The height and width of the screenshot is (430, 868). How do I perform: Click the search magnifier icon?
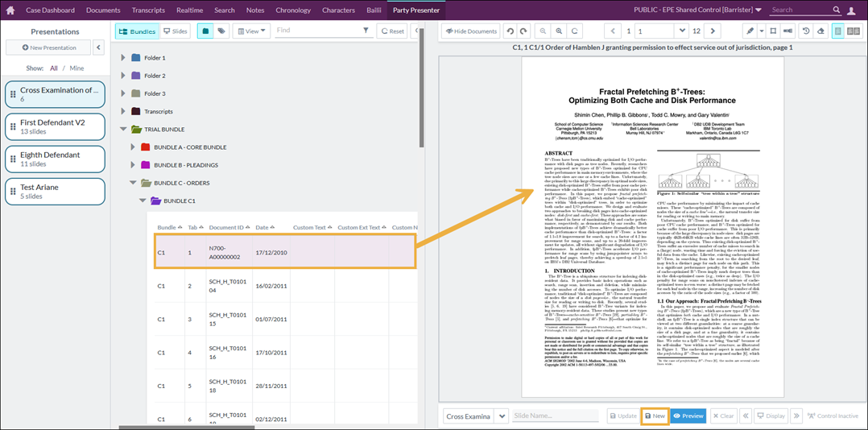(837, 10)
